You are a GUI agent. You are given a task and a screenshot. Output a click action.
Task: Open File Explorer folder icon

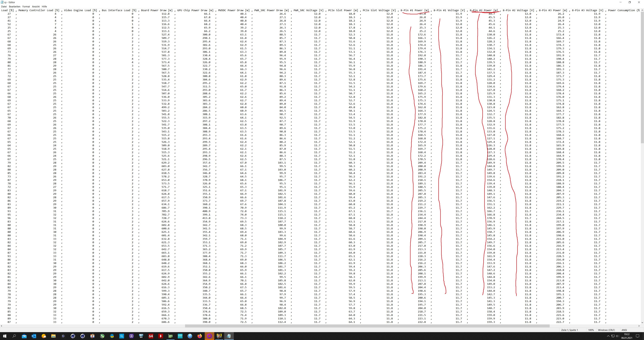[x=53, y=336]
